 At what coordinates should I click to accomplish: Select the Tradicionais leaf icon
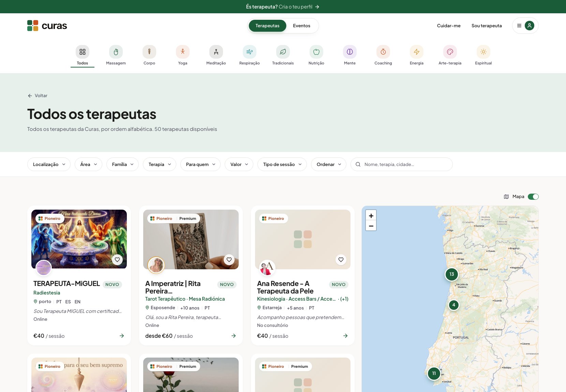tap(283, 52)
